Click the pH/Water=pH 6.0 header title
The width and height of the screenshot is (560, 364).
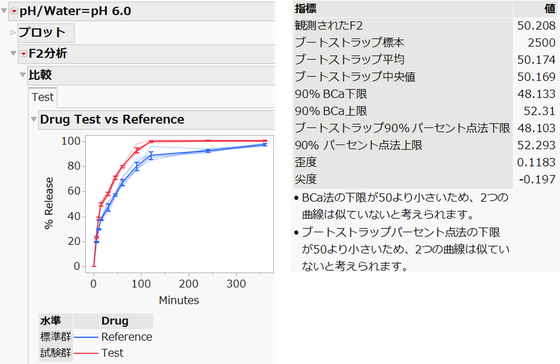point(75,11)
